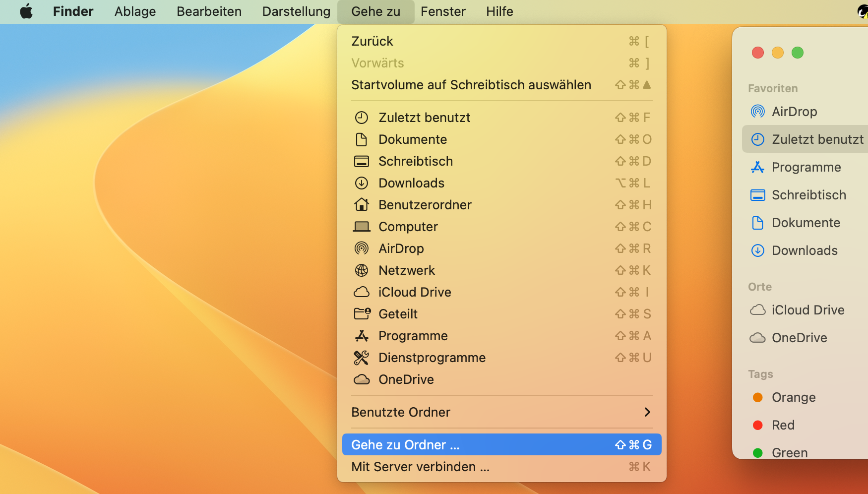Click the laptop icon next to Computer
This screenshot has width=868, height=494.
pyautogui.click(x=362, y=227)
